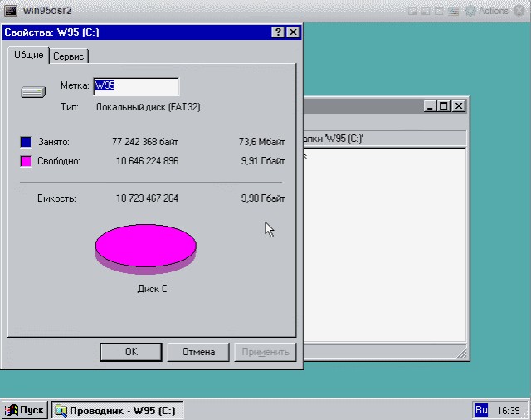Click the blue Занято color swatch
Screen dimensions: 531x420
(x=26, y=142)
